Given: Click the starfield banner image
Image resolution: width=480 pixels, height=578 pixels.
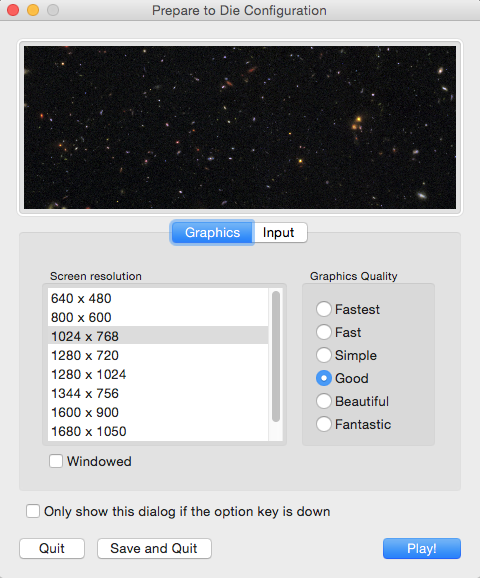Looking at the screenshot, I should (240, 127).
